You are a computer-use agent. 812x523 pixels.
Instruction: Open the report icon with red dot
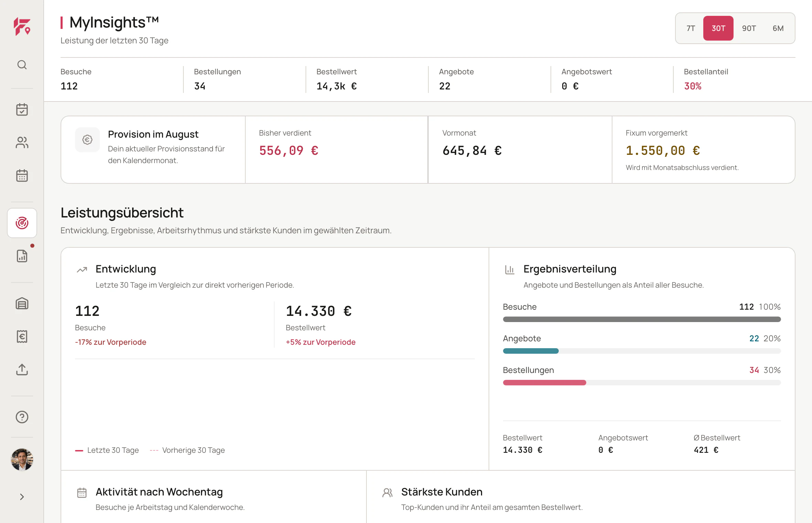click(22, 256)
